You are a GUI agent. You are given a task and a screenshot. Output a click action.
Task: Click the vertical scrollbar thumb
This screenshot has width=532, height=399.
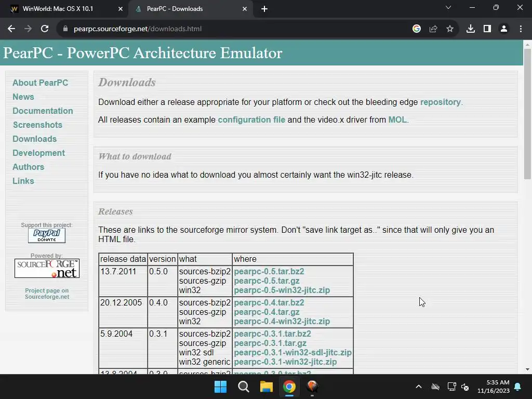pos(527,114)
